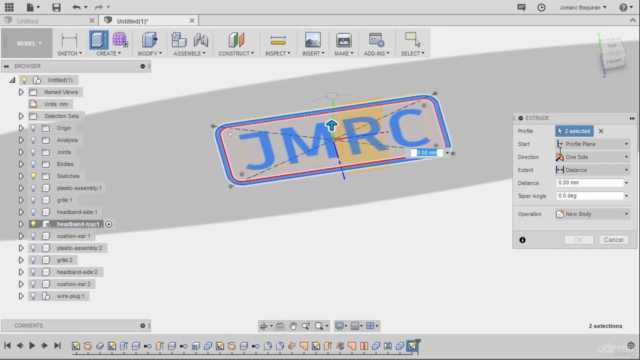This screenshot has width=640, height=360.
Task: Expand the grille:2 node
Action: click(21, 260)
